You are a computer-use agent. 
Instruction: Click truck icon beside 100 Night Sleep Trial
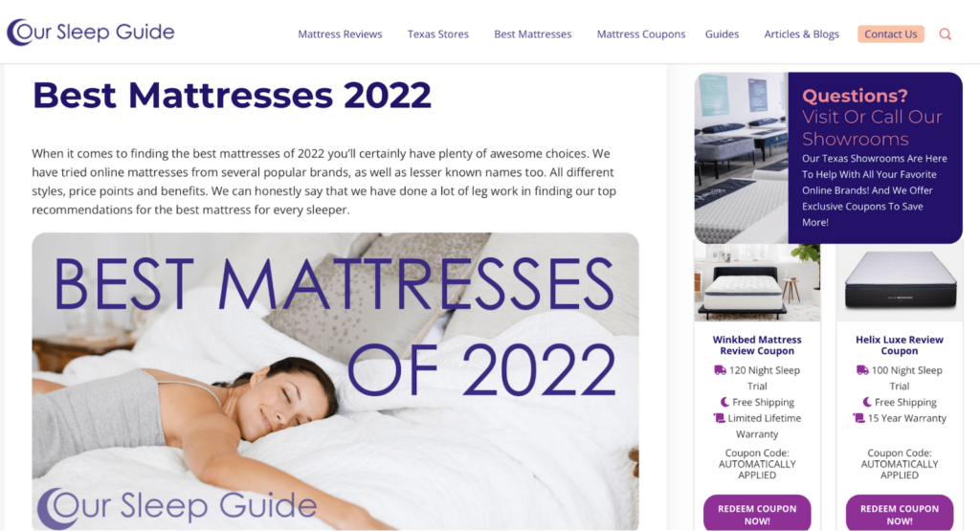[x=862, y=370]
